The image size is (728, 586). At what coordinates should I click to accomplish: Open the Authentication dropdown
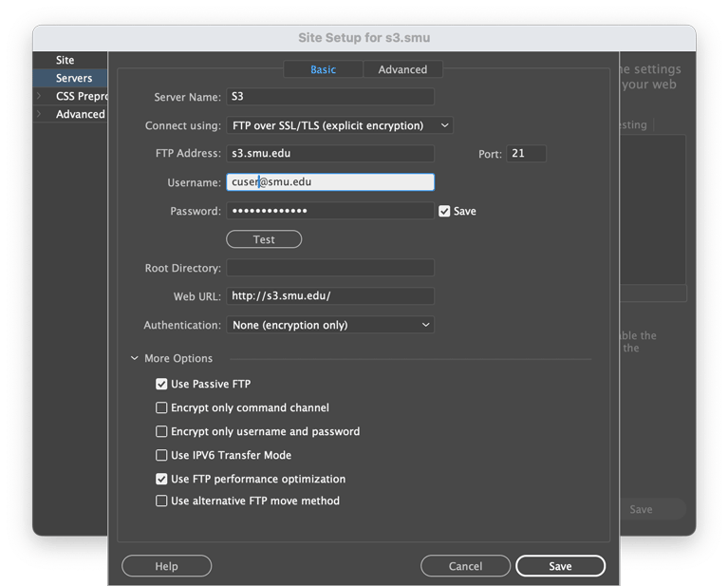point(329,325)
